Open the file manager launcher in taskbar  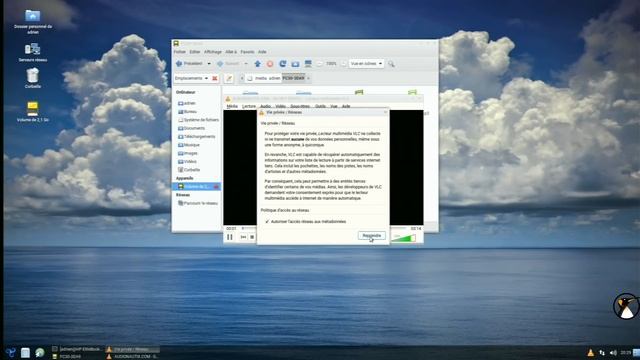pyautogui.click(x=25, y=353)
